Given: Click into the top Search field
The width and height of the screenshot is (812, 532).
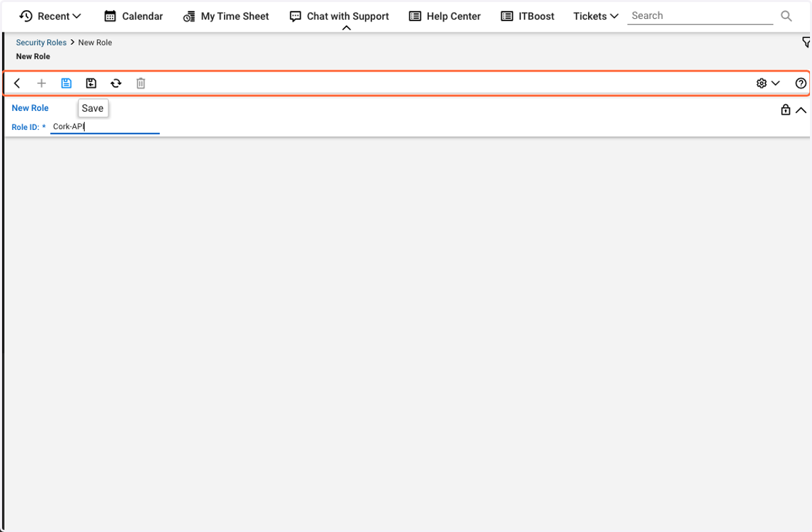Looking at the screenshot, I should pyautogui.click(x=700, y=16).
